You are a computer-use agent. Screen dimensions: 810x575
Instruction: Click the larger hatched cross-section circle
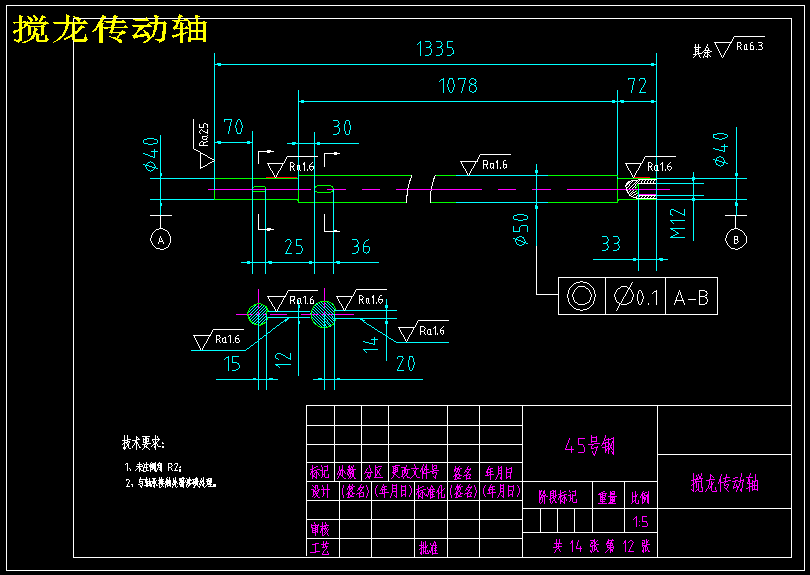click(323, 314)
